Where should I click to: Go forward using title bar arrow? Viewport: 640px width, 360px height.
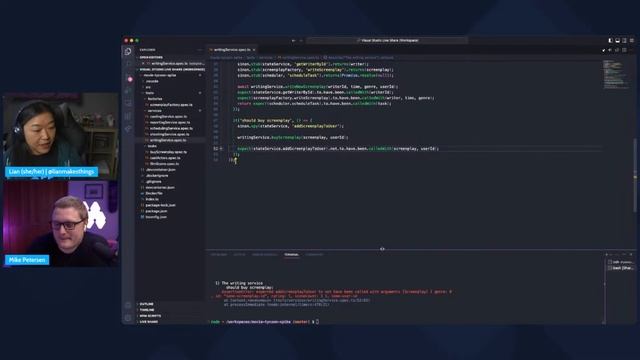click(301, 40)
